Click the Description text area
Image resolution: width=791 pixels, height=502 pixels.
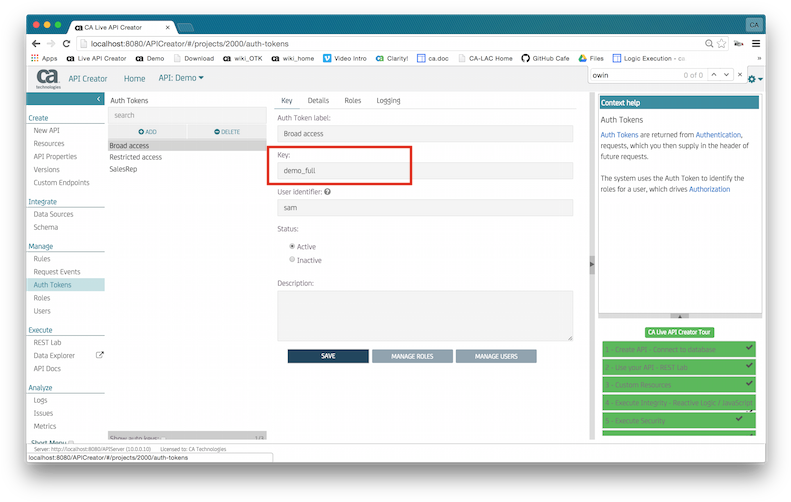(x=424, y=315)
